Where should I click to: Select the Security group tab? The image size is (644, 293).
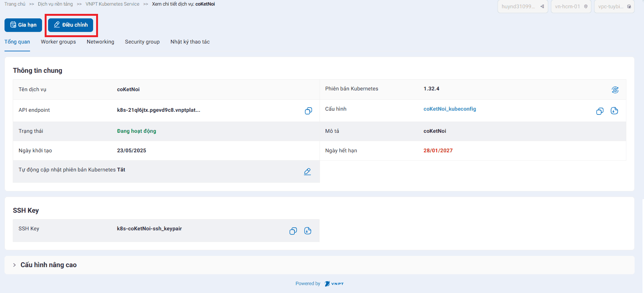click(x=142, y=42)
